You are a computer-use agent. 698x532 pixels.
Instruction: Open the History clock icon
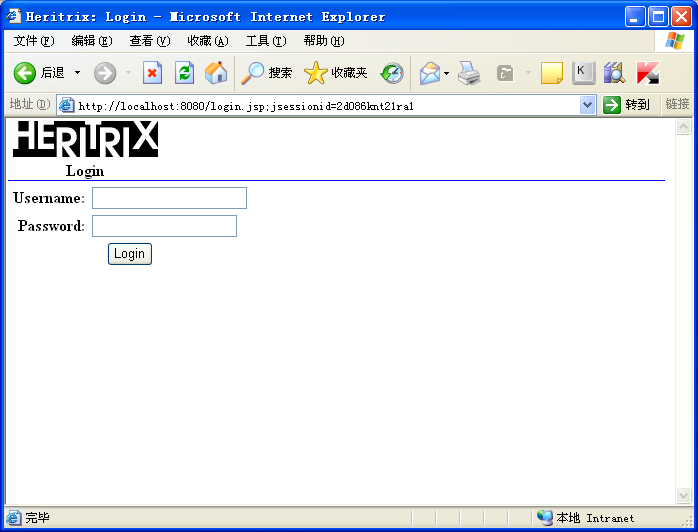coord(392,73)
